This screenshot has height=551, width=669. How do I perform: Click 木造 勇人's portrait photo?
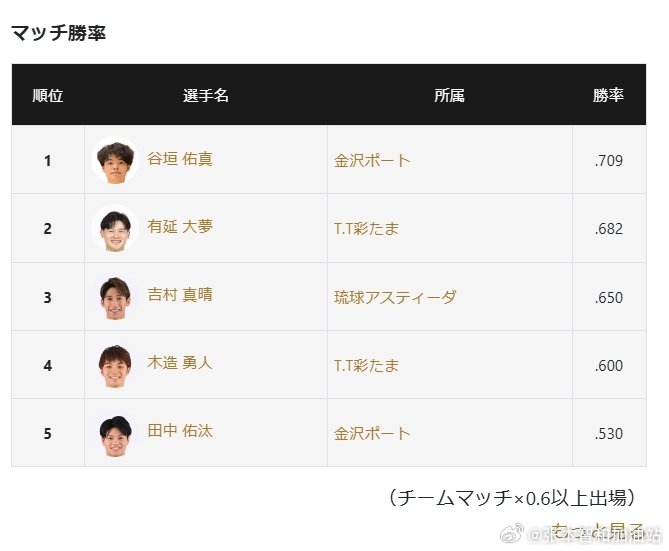coord(115,365)
